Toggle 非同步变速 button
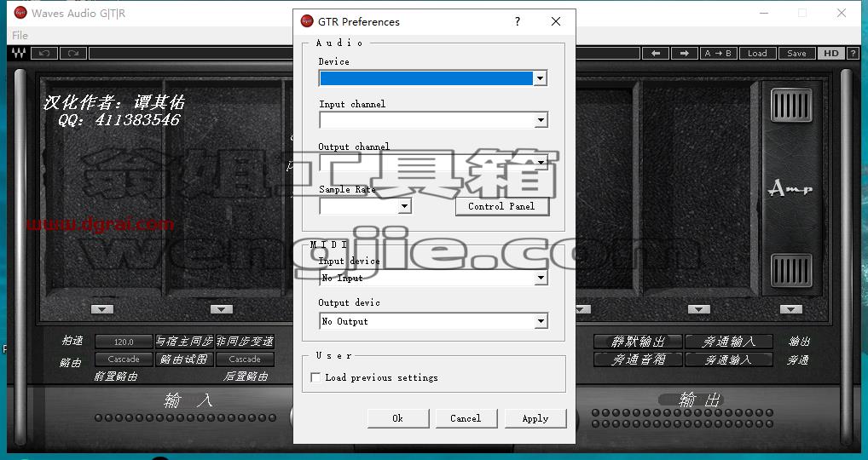Image resolution: width=868 pixels, height=460 pixels. tap(245, 342)
